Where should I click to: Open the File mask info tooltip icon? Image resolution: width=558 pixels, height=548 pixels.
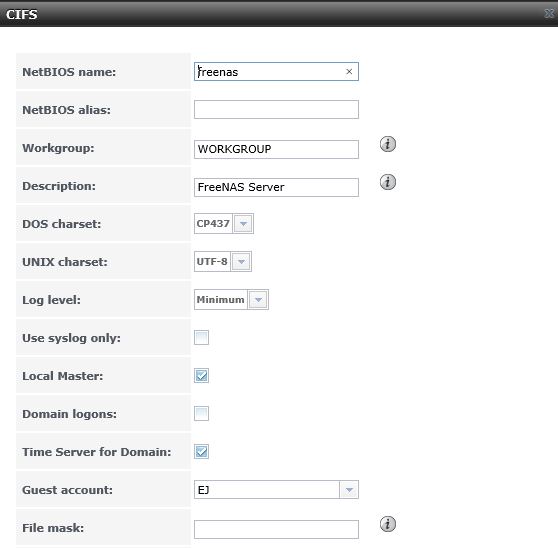[388, 524]
